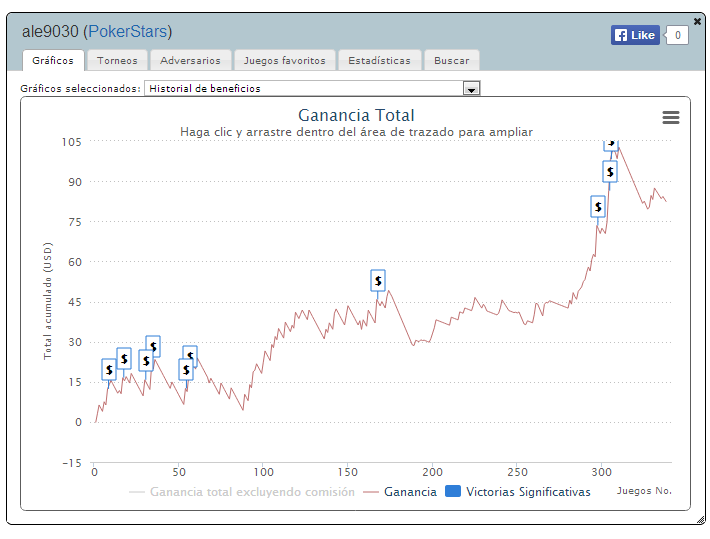Click the ale9030 player name
The image size is (710, 539).
50,31
